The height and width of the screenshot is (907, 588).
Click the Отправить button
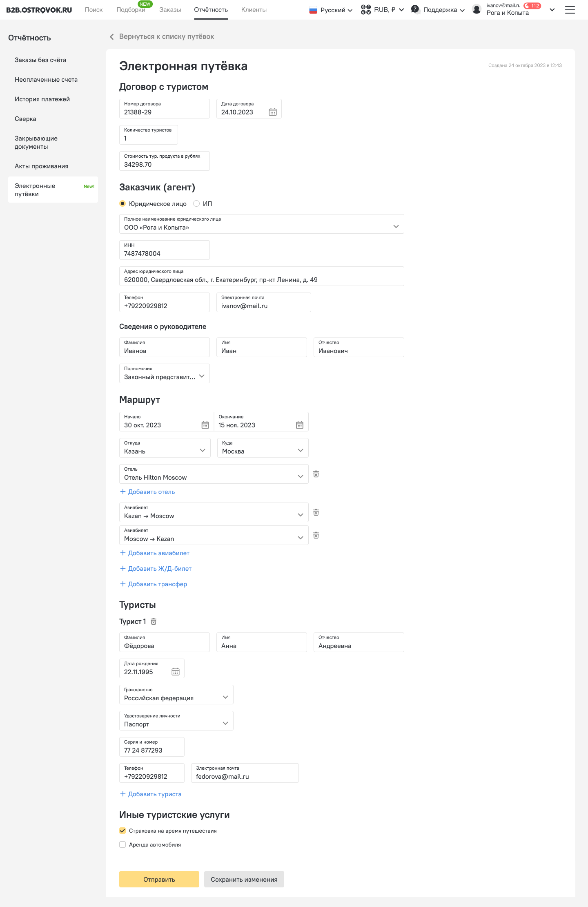click(x=159, y=879)
